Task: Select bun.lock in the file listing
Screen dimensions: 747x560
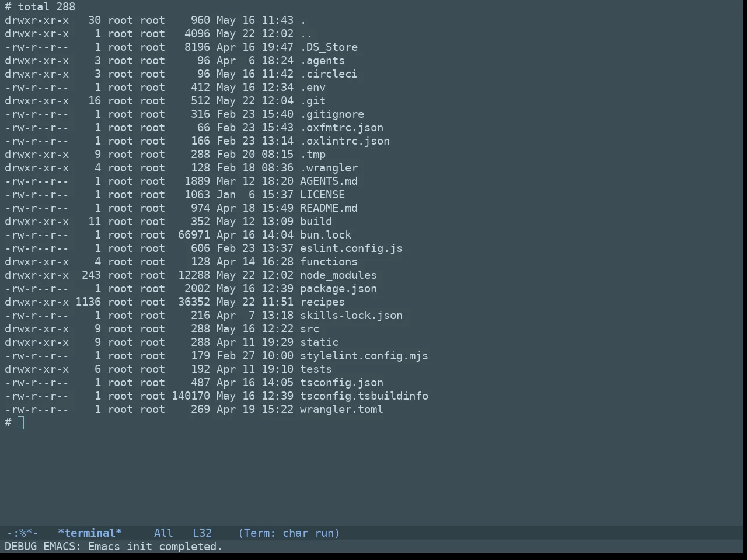Action: point(326,235)
